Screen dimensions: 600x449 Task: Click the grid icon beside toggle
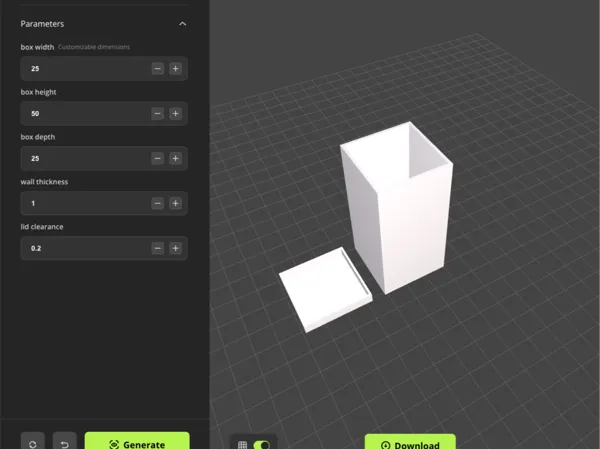click(x=242, y=445)
